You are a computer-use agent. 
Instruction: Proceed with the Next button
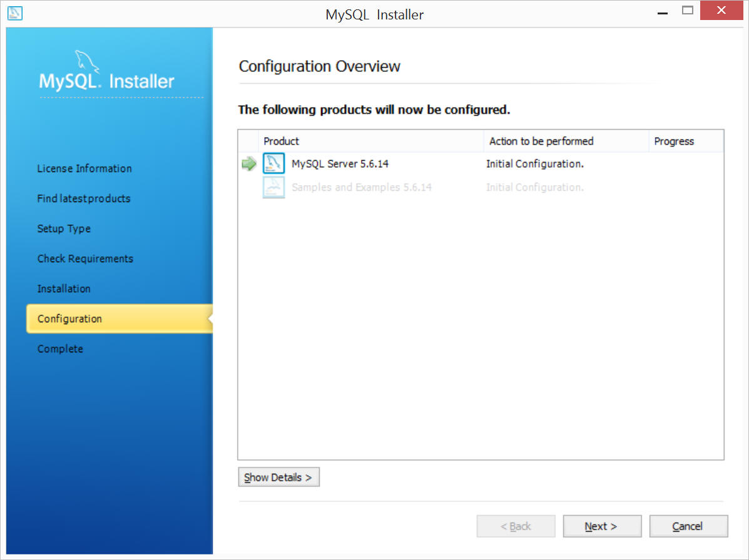pos(602,526)
